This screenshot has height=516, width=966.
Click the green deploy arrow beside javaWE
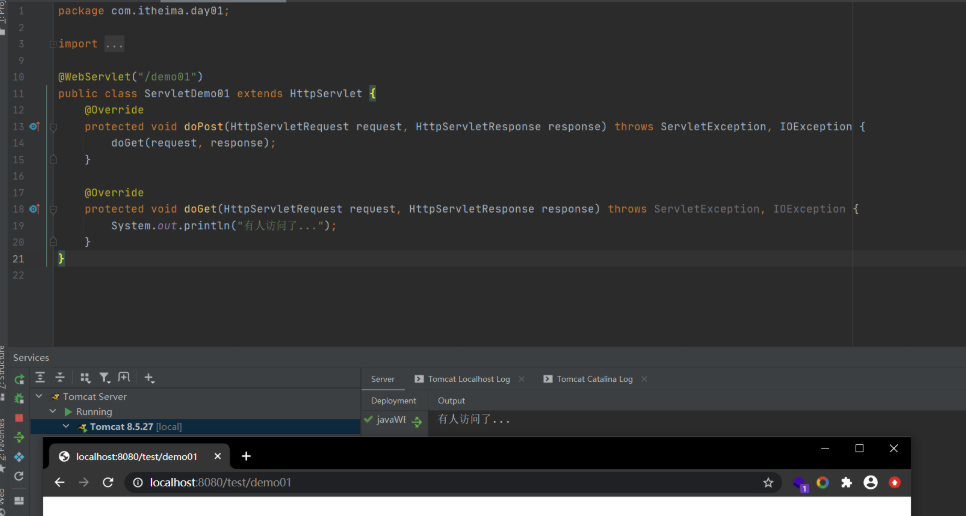pos(417,422)
